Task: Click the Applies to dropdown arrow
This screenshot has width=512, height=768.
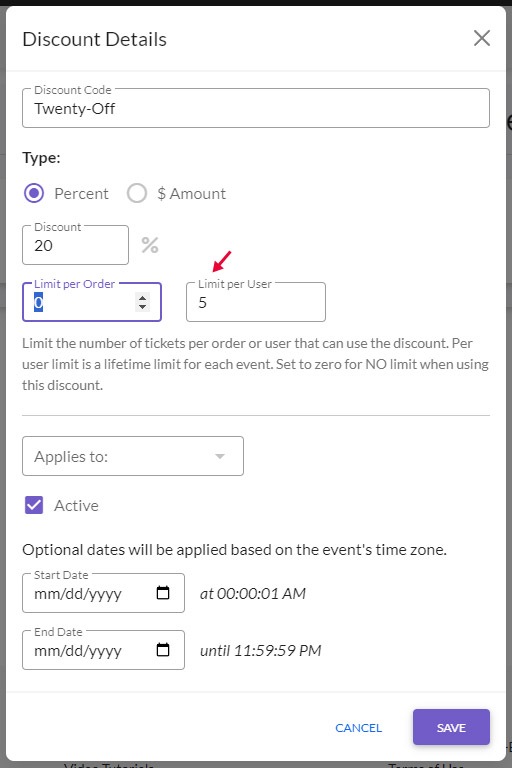Action: tap(220, 456)
